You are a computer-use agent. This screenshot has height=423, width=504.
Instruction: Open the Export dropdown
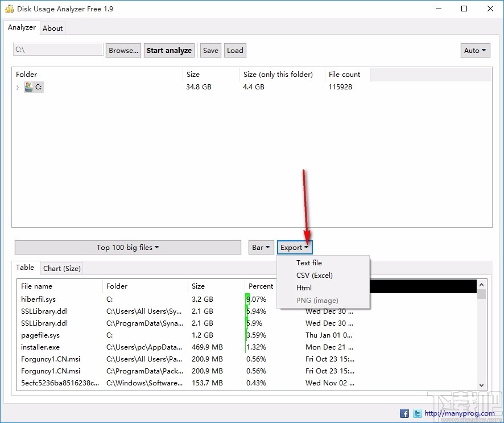295,247
